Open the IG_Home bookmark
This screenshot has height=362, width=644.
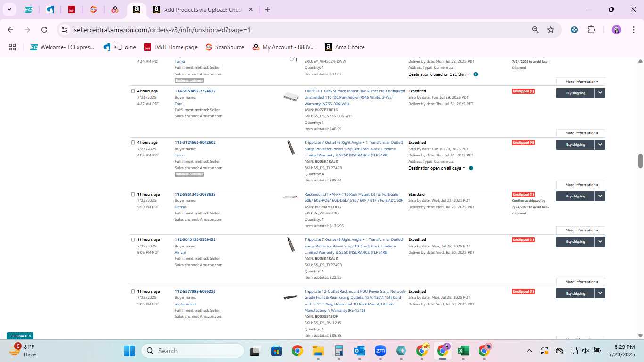120,47
